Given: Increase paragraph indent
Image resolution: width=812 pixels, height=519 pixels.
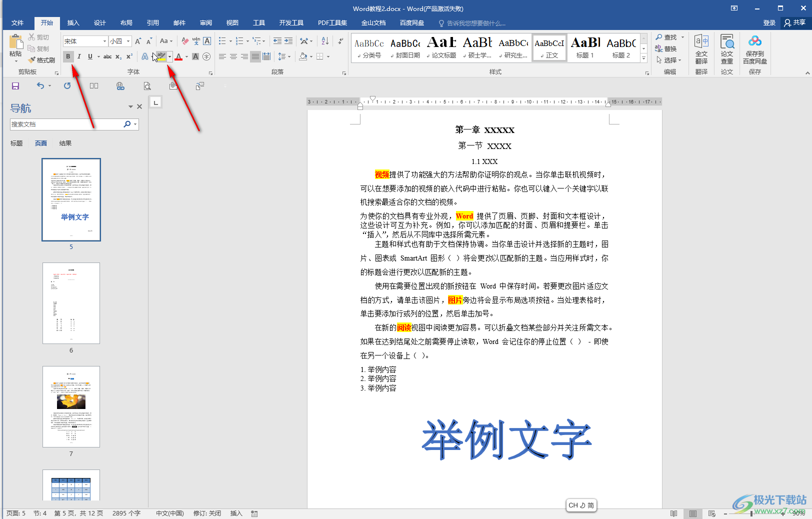Looking at the screenshot, I should click(288, 41).
